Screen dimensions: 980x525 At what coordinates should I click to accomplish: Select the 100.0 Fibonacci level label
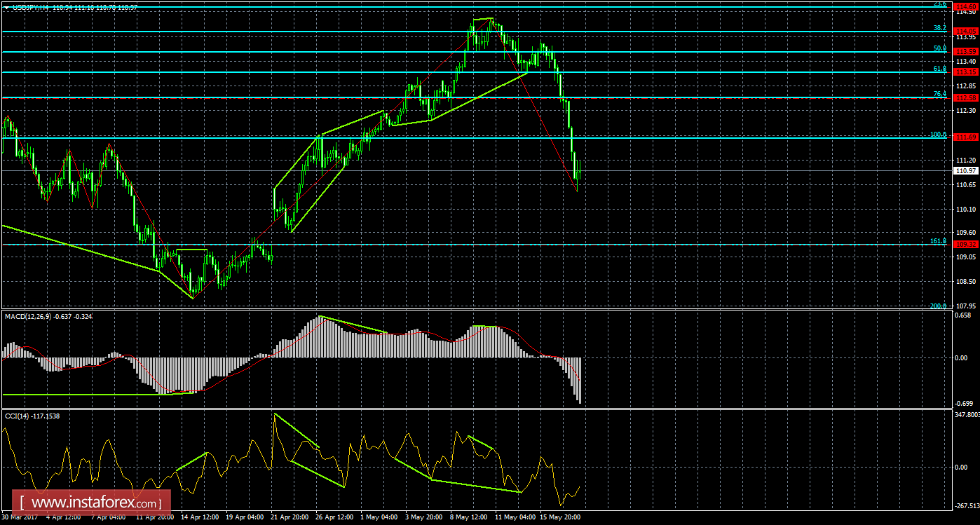point(938,134)
